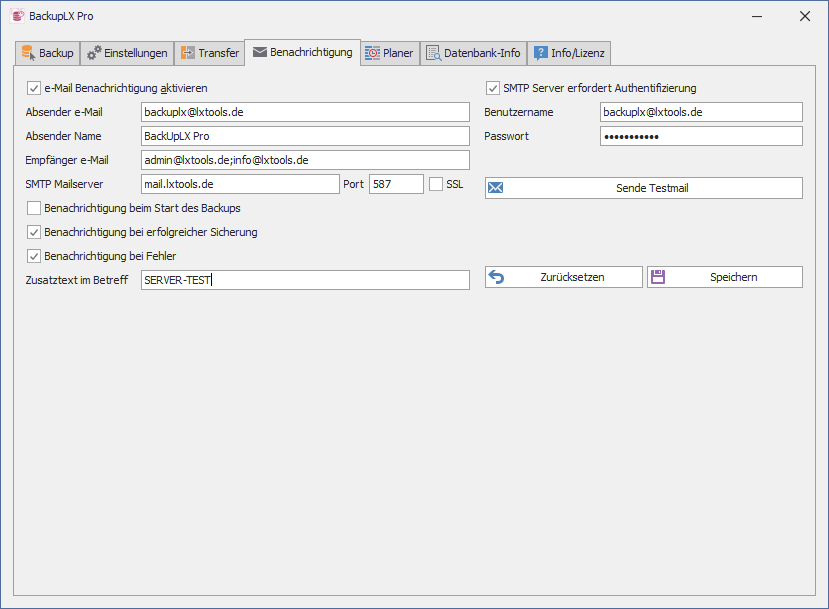Screen dimensions: 829x609
Task: Click the Transfer tab icon
Action: [188, 53]
